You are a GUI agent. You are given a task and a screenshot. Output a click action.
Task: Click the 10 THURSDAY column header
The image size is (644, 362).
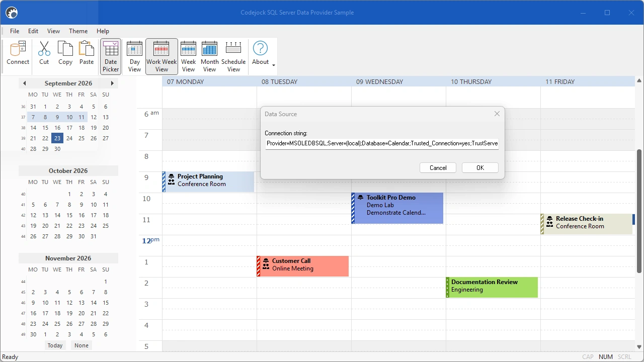(493, 81)
